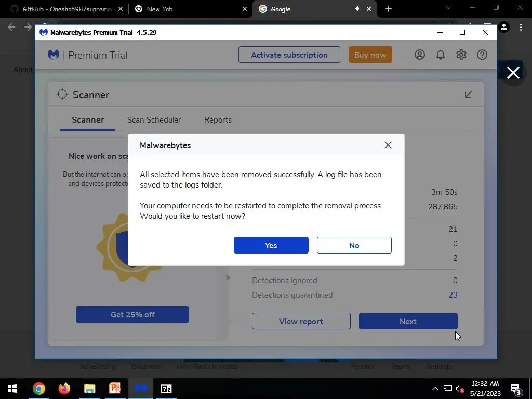The image size is (532, 399).
Task: Click the View report button
Action: pos(301,321)
